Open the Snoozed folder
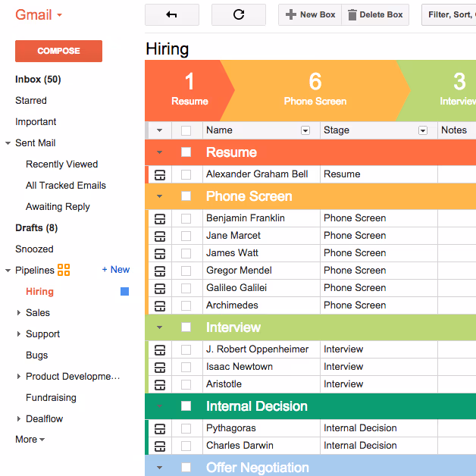The width and height of the screenshot is (476, 476). [34, 249]
